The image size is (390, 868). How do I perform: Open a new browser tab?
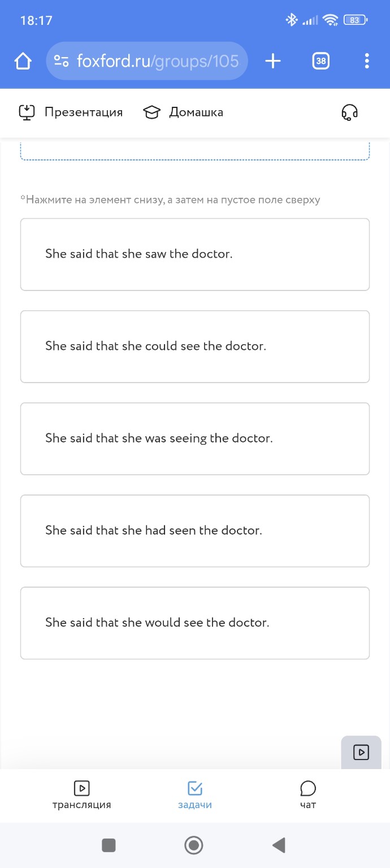click(x=273, y=61)
